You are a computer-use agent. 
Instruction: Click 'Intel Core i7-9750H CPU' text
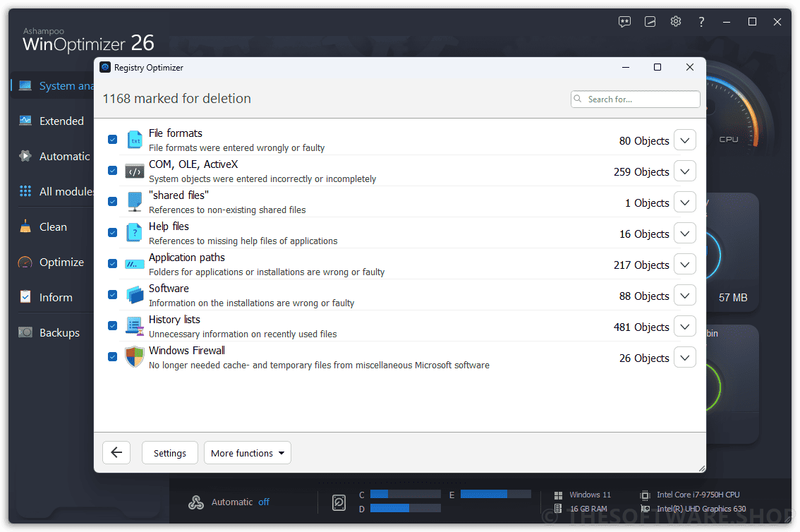click(x=698, y=495)
